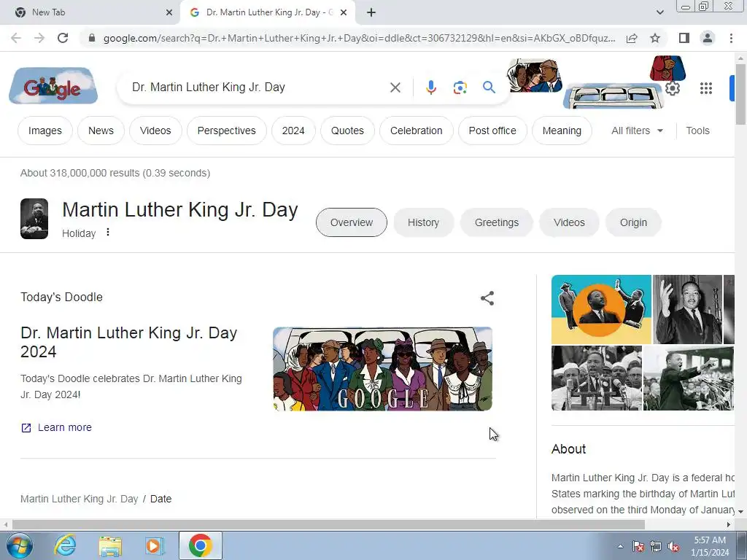
Task: Select the Meaning filter chip
Action: [562, 131]
